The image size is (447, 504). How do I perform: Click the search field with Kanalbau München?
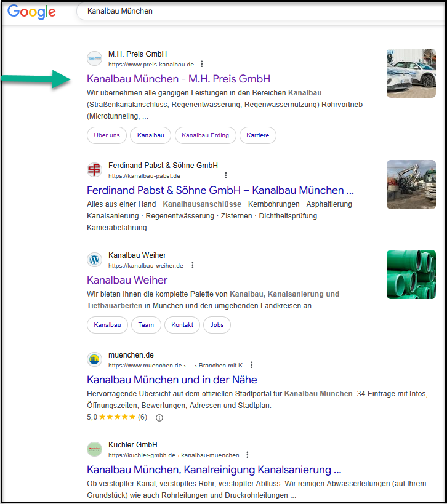pyautogui.click(x=259, y=11)
